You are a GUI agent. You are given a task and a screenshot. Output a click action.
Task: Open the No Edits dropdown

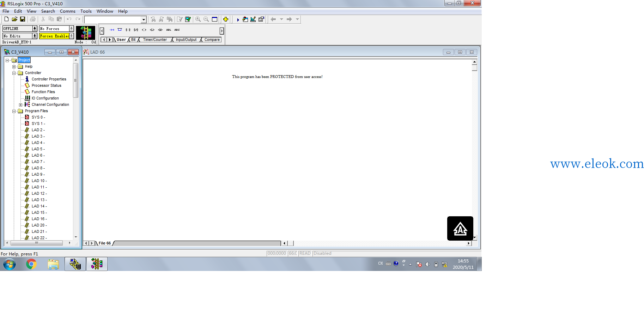pyautogui.click(x=35, y=36)
